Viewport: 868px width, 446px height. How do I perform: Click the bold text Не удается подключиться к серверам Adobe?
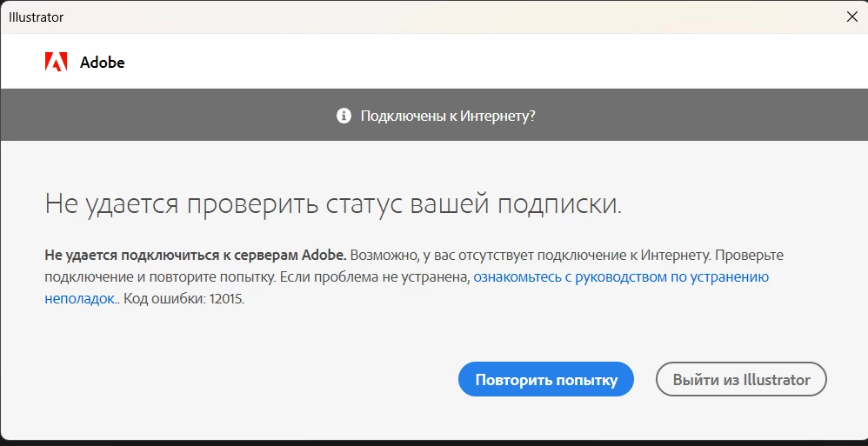coord(196,256)
